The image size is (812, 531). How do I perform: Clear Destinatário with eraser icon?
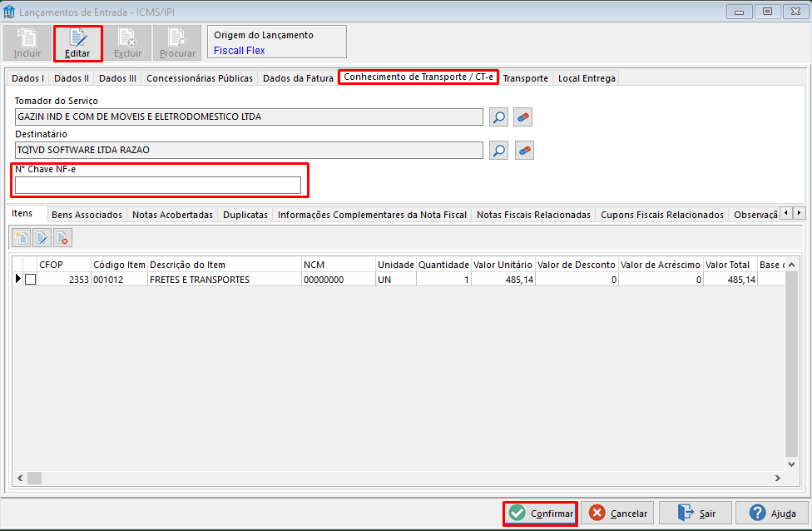pos(524,151)
